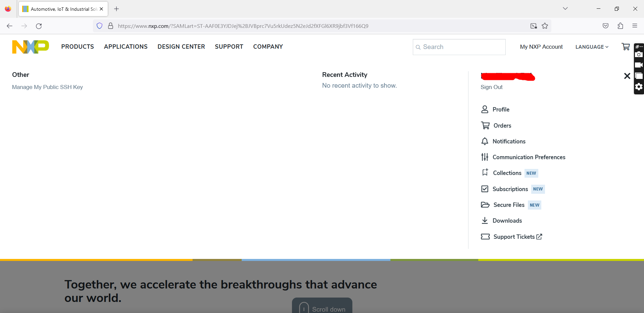Expand the LANGUAGE selection dropdown
This screenshot has width=644, height=313.
tap(592, 47)
